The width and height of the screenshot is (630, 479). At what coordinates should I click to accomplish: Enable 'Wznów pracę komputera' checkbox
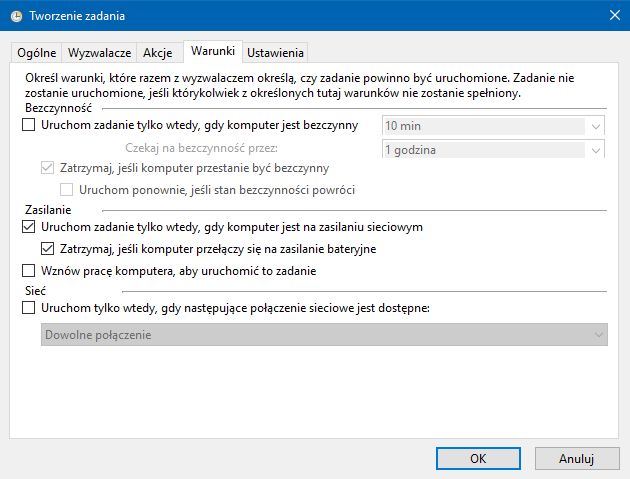click(28, 271)
